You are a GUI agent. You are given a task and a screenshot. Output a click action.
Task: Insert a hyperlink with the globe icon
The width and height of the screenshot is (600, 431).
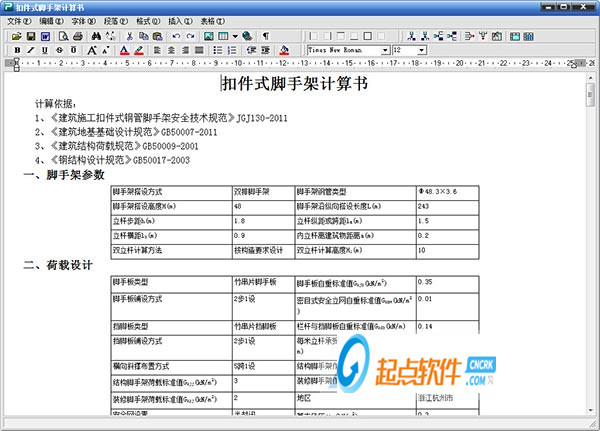point(247,36)
